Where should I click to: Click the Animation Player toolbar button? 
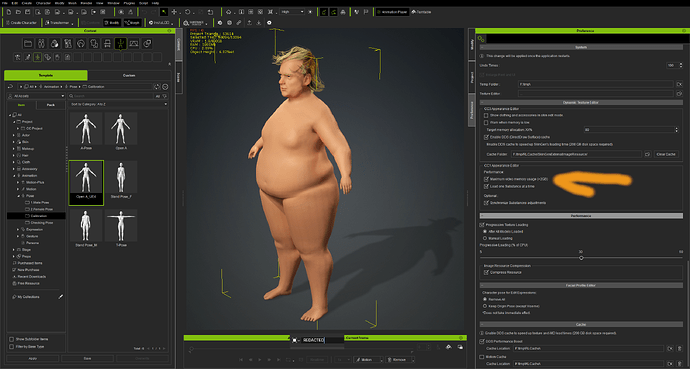(x=392, y=12)
